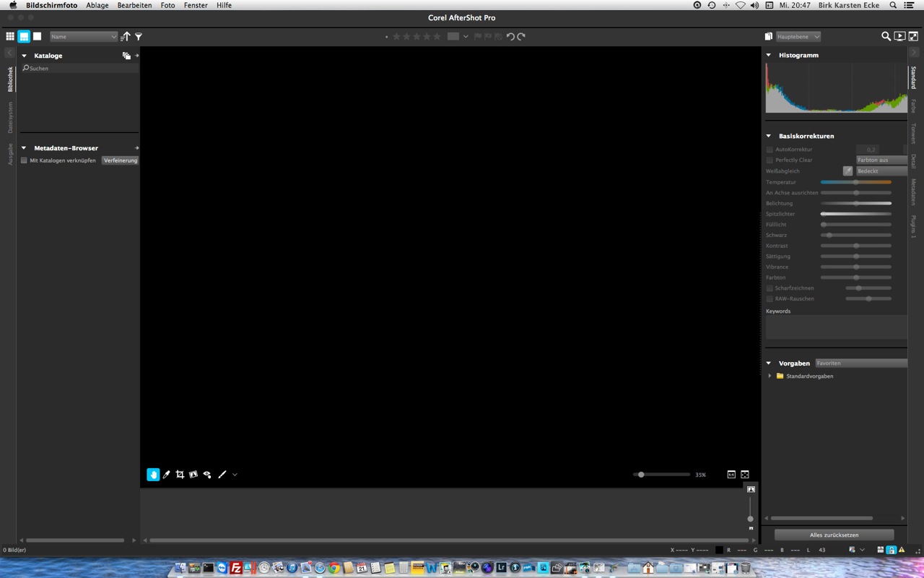Open the search magnifier in toolbar

click(x=886, y=36)
